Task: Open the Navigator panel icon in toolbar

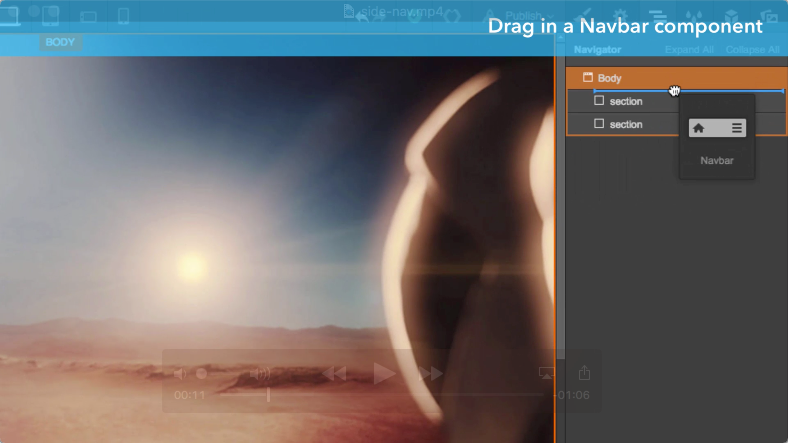Action: click(657, 16)
